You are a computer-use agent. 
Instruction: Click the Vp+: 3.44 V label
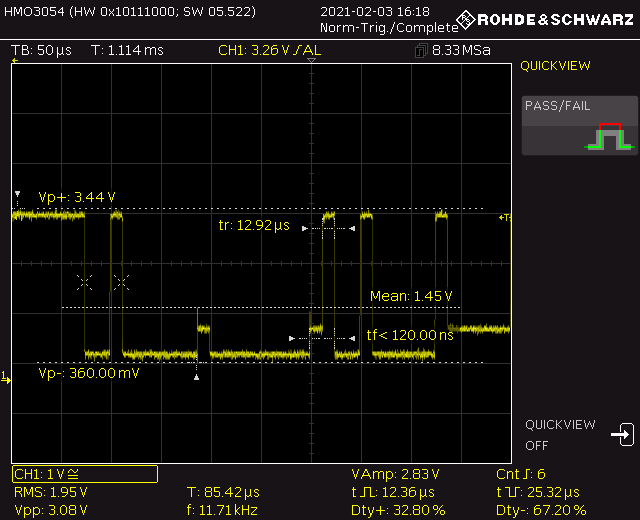point(77,197)
